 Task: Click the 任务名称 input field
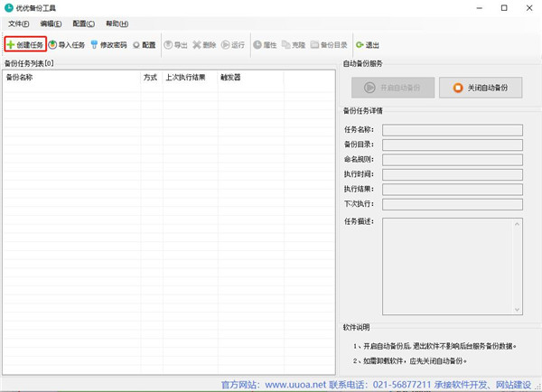[x=452, y=129]
